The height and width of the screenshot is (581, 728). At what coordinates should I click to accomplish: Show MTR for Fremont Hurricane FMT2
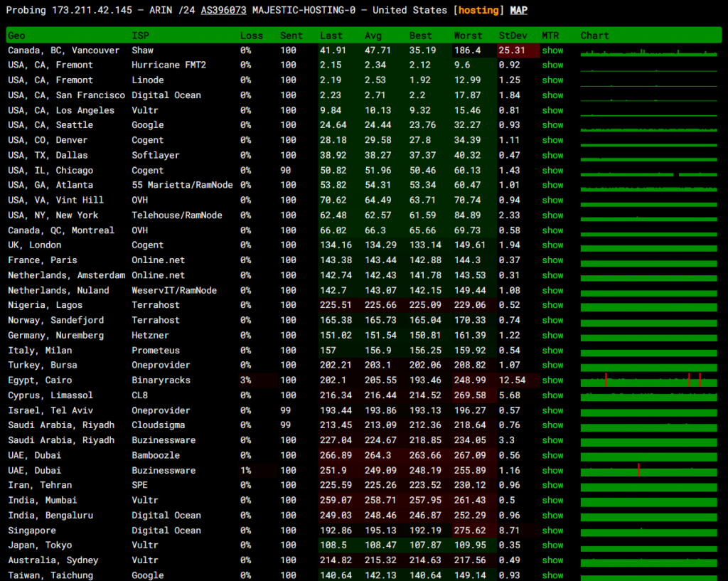(x=552, y=65)
